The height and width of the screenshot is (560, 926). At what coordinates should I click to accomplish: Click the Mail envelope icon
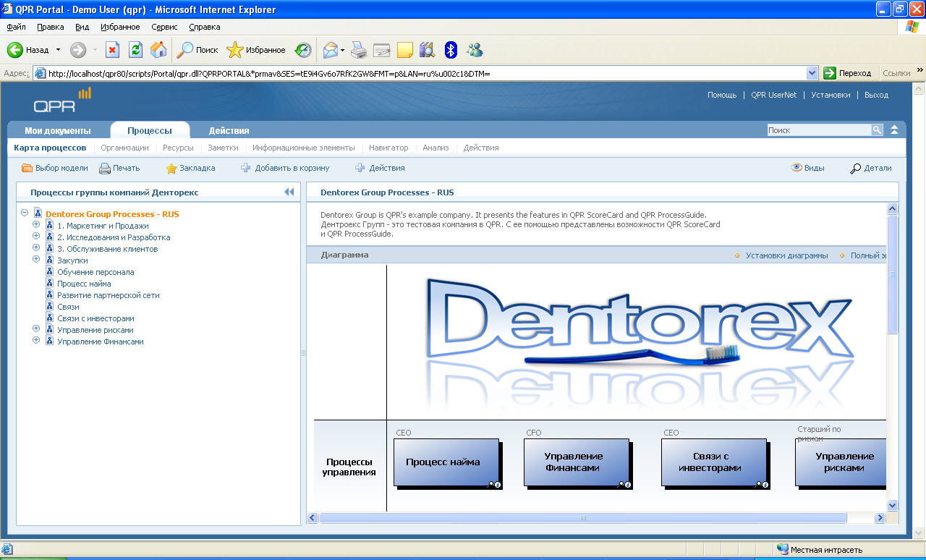coord(331,50)
